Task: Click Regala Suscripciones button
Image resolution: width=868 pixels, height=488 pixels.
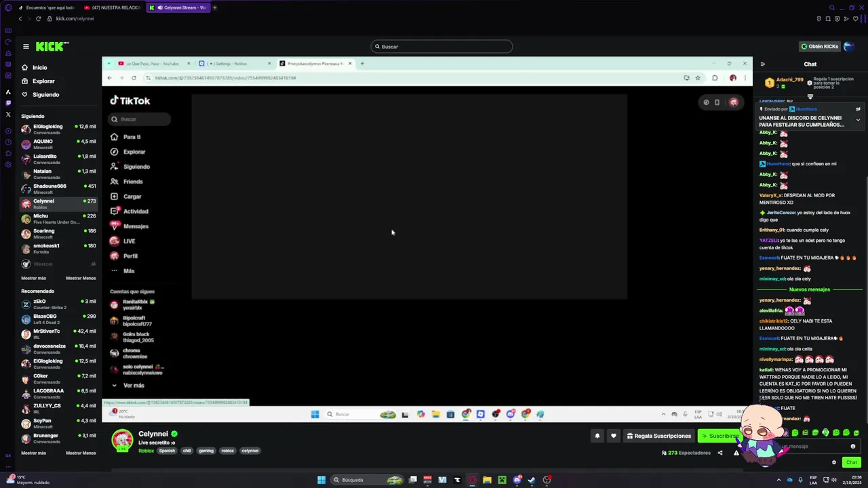Action: point(659,436)
